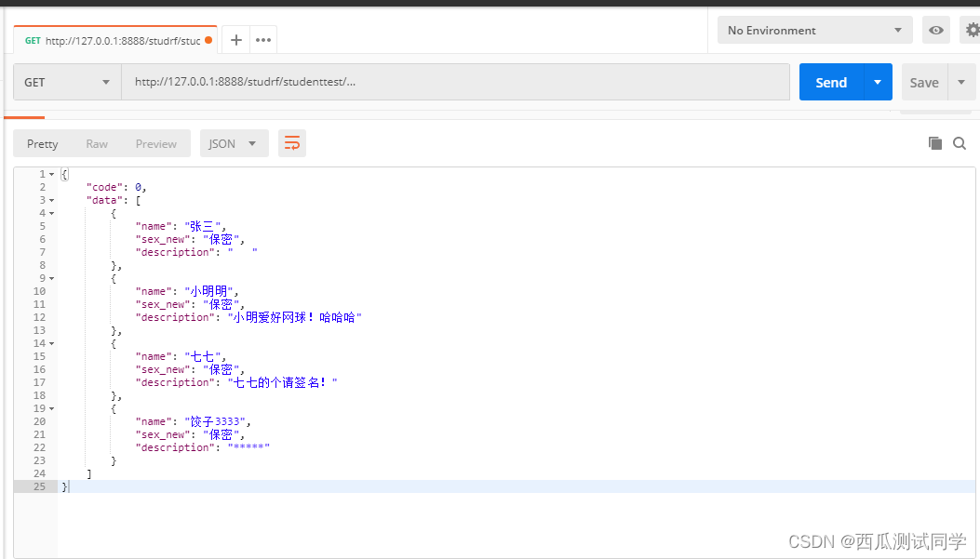Click line number 12 in gutter
Image resolution: width=980 pixels, height=559 pixels.
39,317
